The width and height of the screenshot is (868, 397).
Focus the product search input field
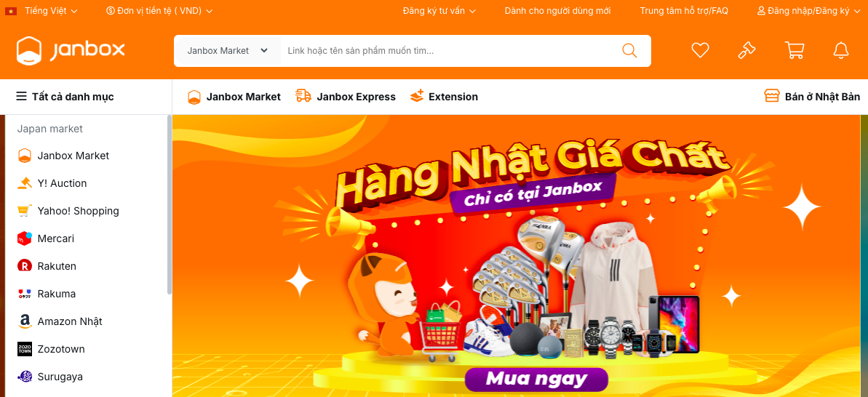pos(448,50)
